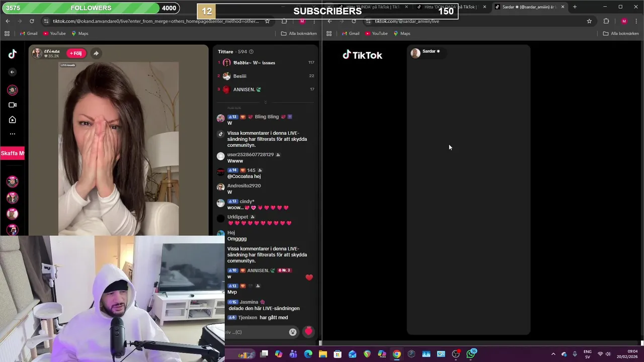This screenshot has width=644, height=362.
Task: Open viewer Besiiii in ranking list
Action: [239, 76]
